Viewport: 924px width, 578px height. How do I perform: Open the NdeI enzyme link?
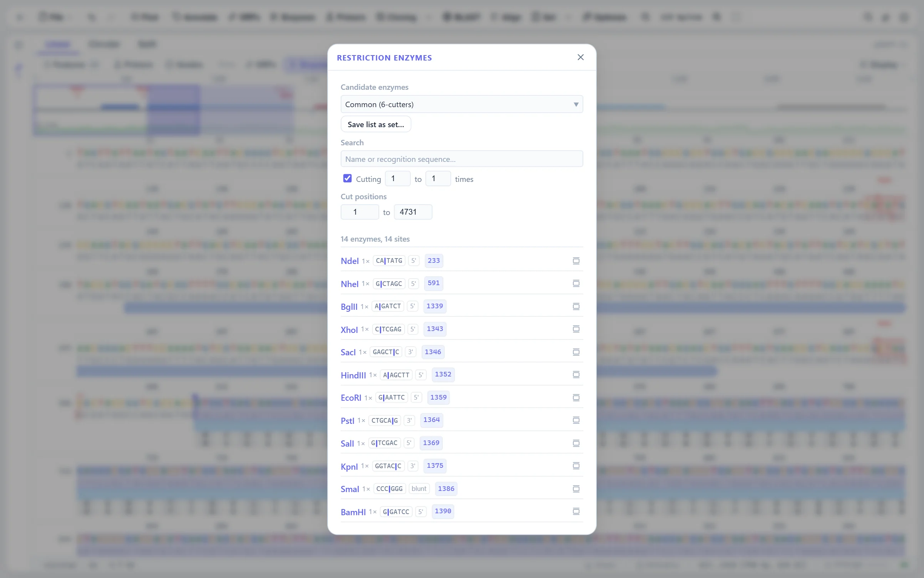click(350, 261)
